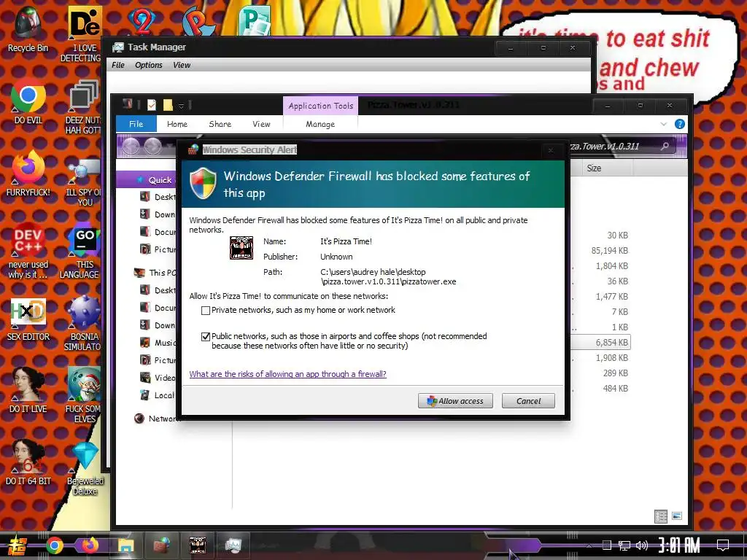Viewport: 747px width, 560px height.
Task: Open Firefox from the taskbar
Action: click(x=90, y=545)
